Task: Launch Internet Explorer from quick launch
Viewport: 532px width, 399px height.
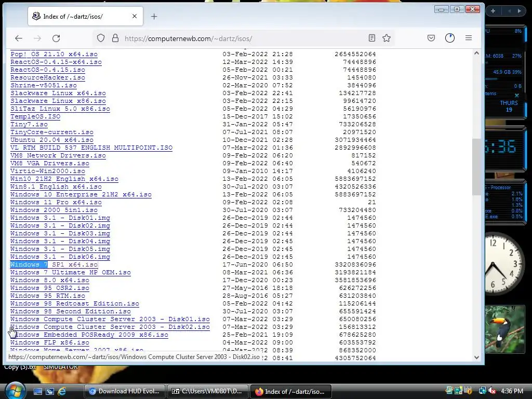Action: 62,391
